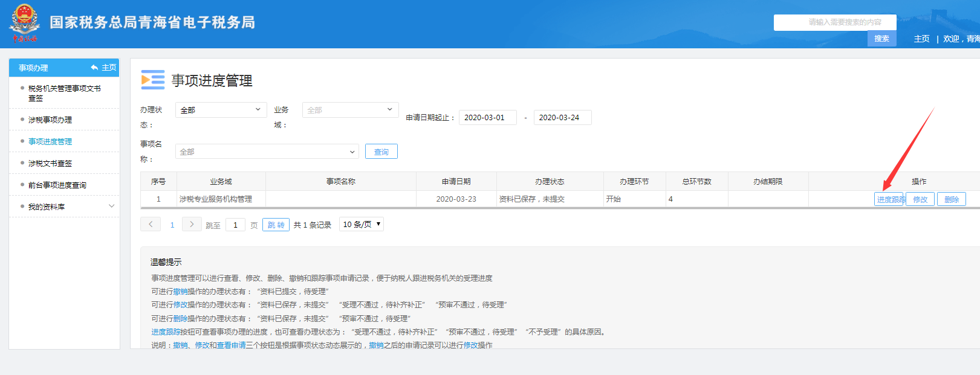Click the 事项名称 column header

coord(341,181)
